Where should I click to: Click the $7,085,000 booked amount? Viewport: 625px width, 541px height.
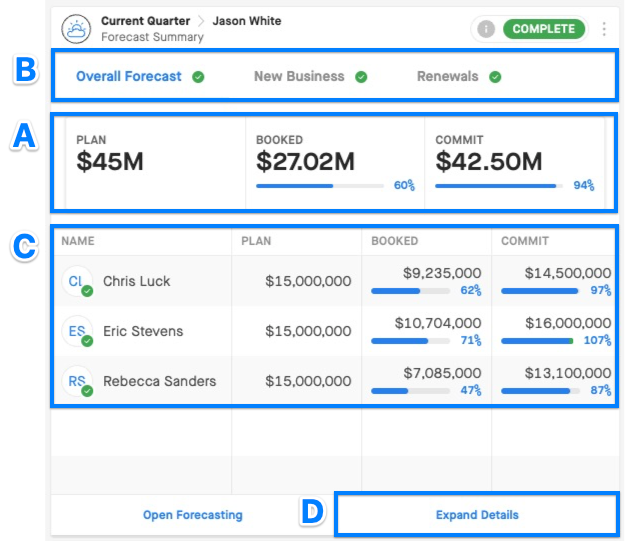[442, 373]
